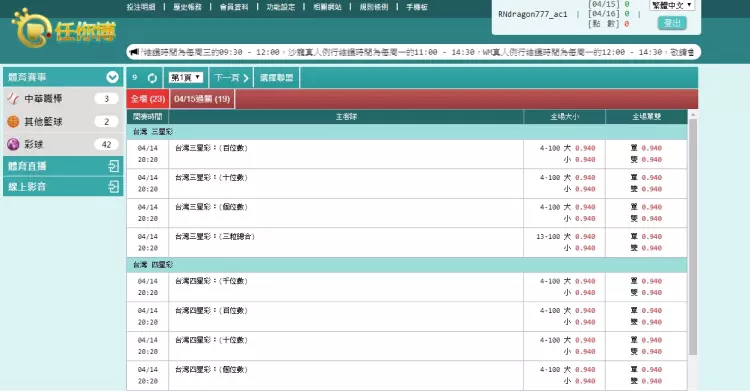Click the 全場單雙 column header
The width and height of the screenshot is (750, 392).
(647, 117)
